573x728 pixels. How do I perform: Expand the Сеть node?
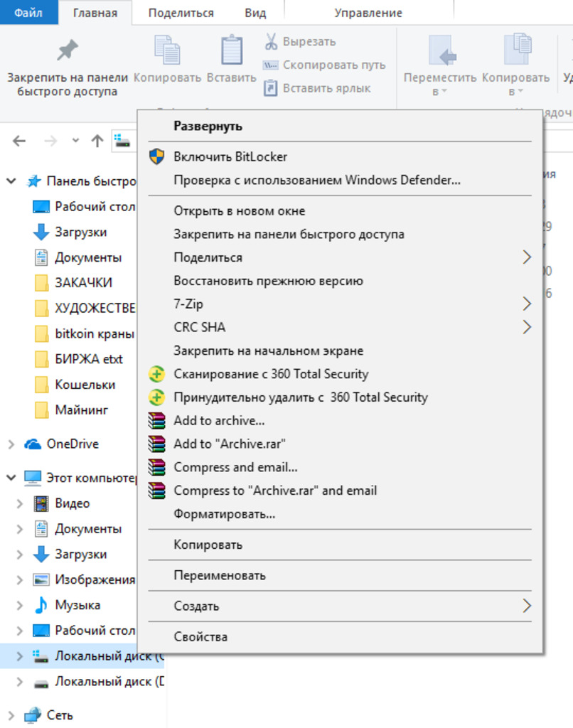click(x=11, y=715)
